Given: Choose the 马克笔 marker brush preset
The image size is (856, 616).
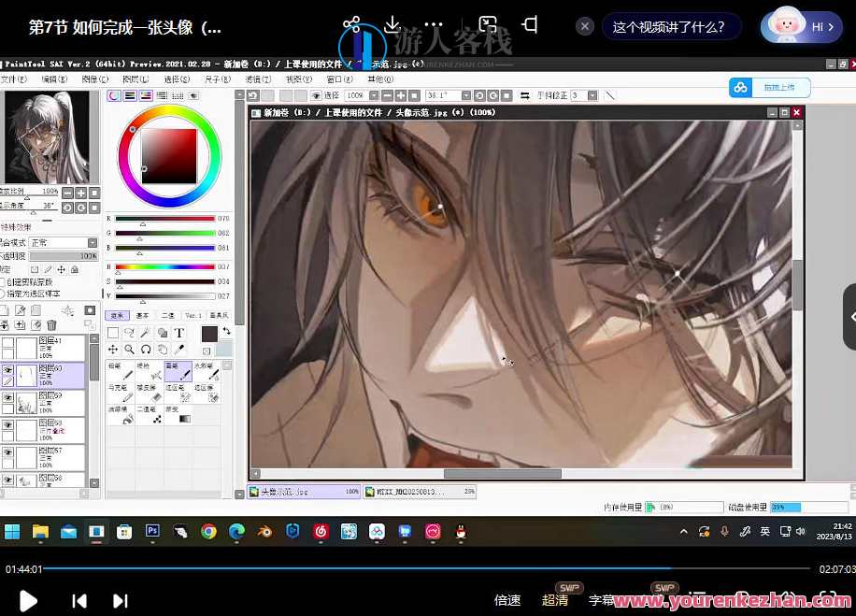Looking at the screenshot, I should click(x=119, y=394).
